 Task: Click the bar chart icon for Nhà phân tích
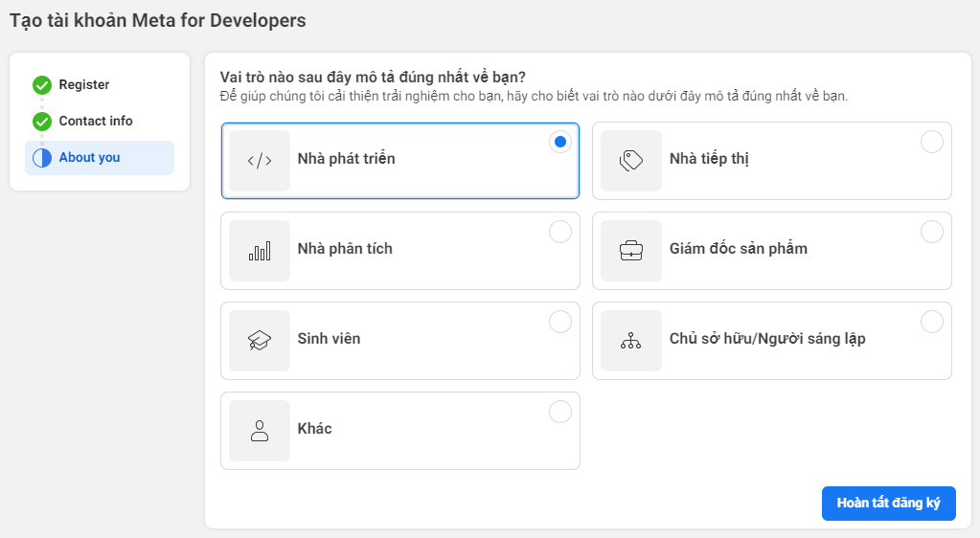[x=260, y=251]
